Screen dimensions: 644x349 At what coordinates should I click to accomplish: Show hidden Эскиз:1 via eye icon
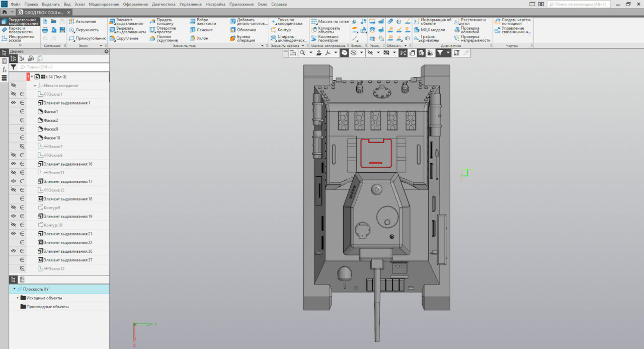tap(14, 94)
